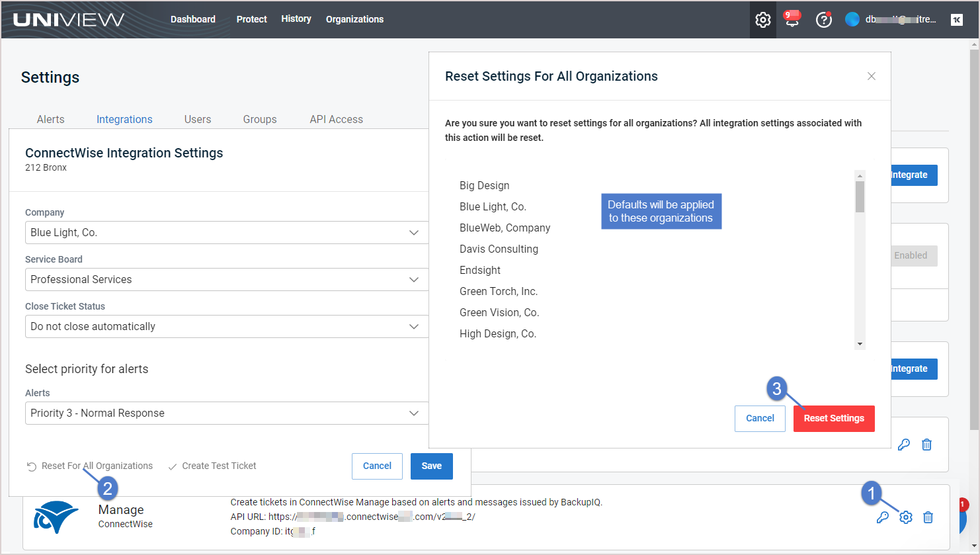Image resolution: width=980 pixels, height=555 pixels.
Task: Delete ConnectWise Manage integration with trash icon
Action: (x=928, y=517)
